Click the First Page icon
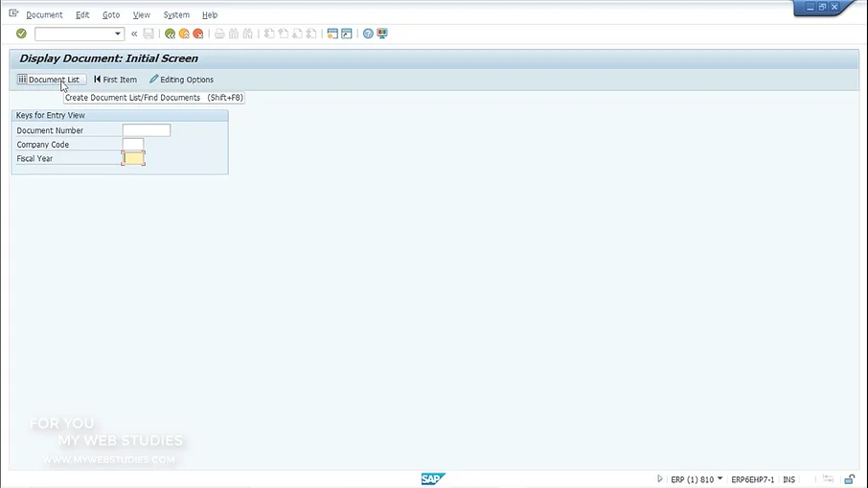 coord(269,34)
